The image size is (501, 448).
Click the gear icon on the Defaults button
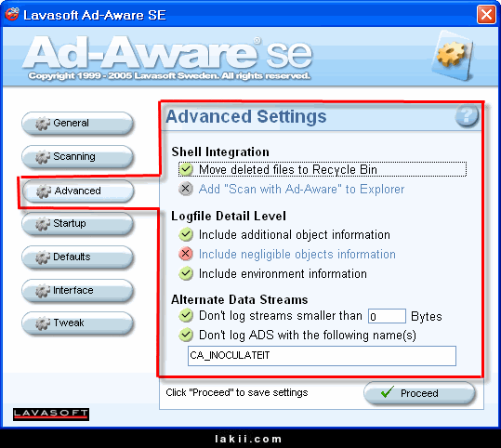43,257
